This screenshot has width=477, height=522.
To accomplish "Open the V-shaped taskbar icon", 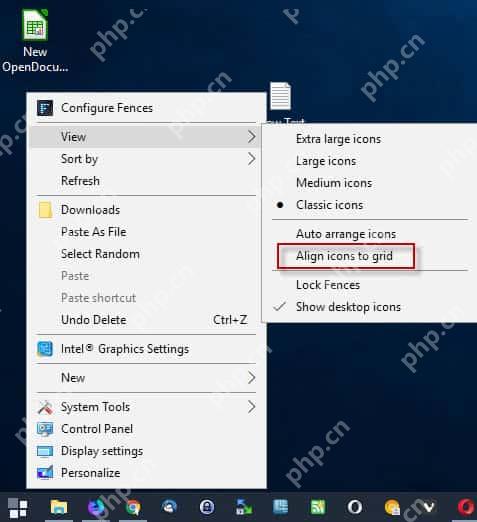I will (429, 508).
